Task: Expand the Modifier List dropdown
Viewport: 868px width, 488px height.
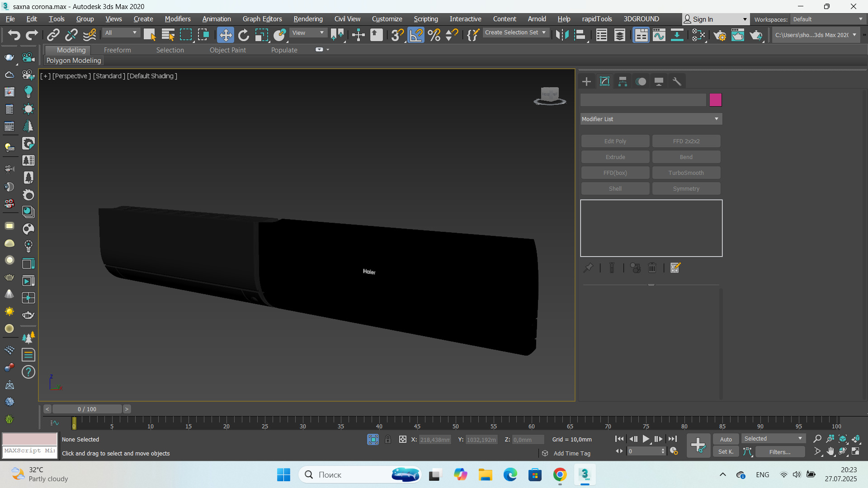Action: tap(651, 119)
